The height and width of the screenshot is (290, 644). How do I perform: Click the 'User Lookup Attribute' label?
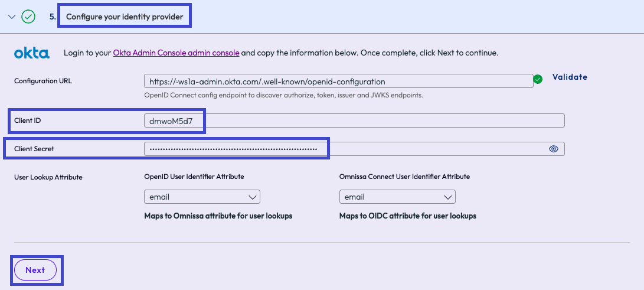(x=48, y=177)
